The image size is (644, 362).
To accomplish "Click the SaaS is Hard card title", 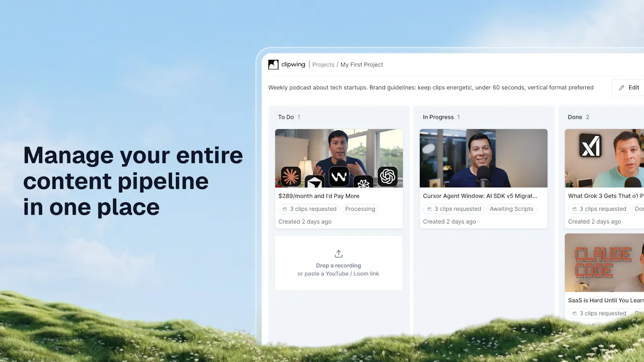I will pyautogui.click(x=606, y=301).
